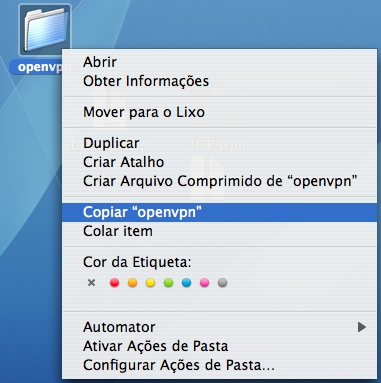This screenshot has height=383, width=381.
Task: Remove label color with the X
Action: pos(91,283)
